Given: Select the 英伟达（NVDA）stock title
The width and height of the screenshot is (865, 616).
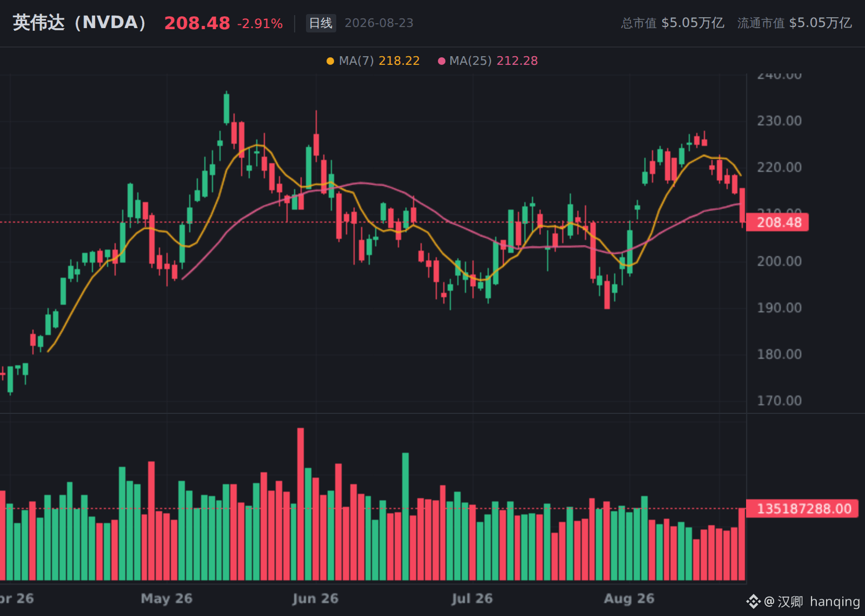Looking at the screenshot, I should [x=79, y=23].
